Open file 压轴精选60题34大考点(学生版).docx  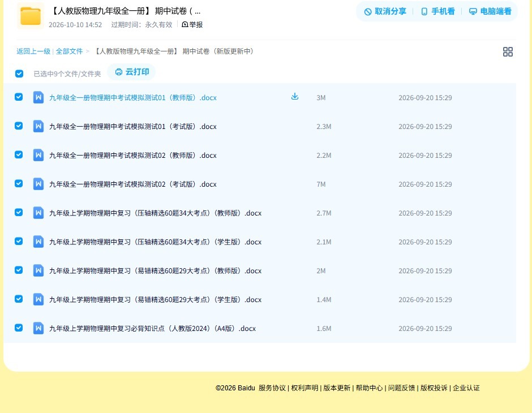[x=156, y=242]
